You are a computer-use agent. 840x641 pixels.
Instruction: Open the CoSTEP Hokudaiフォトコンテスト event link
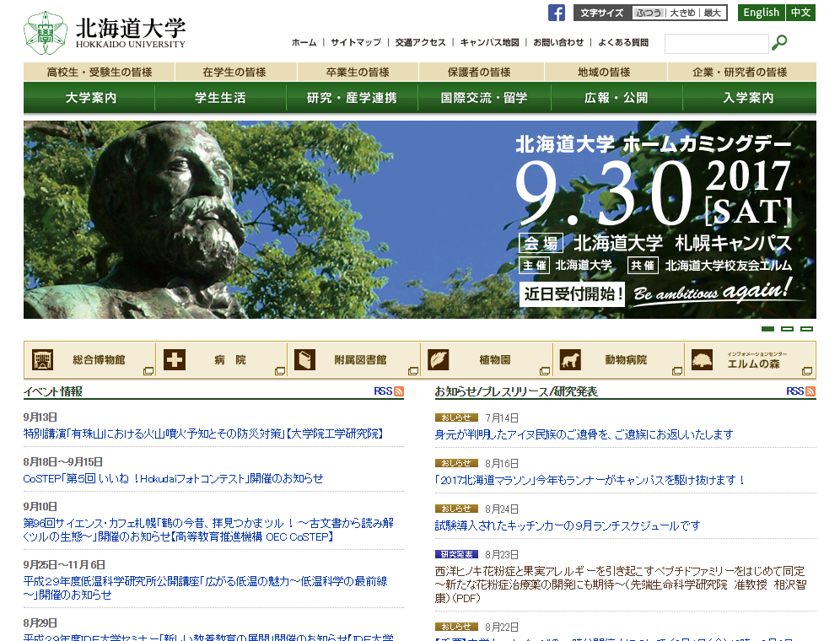point(174,478)
